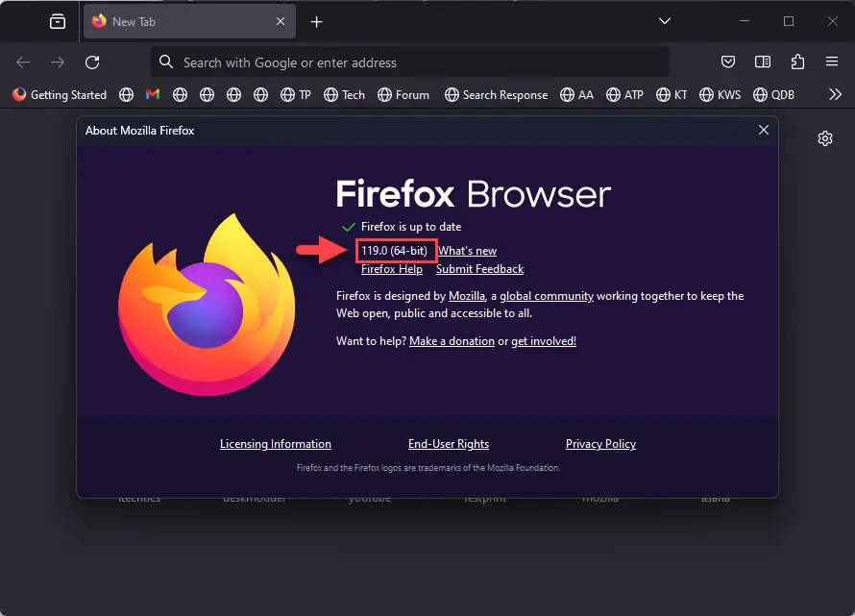The height and width of the screenshot is (616, 855).
Task: Click the "About Mozilla Firefox" dialog title
Action: pyautogui.click(x=139, y=131)
